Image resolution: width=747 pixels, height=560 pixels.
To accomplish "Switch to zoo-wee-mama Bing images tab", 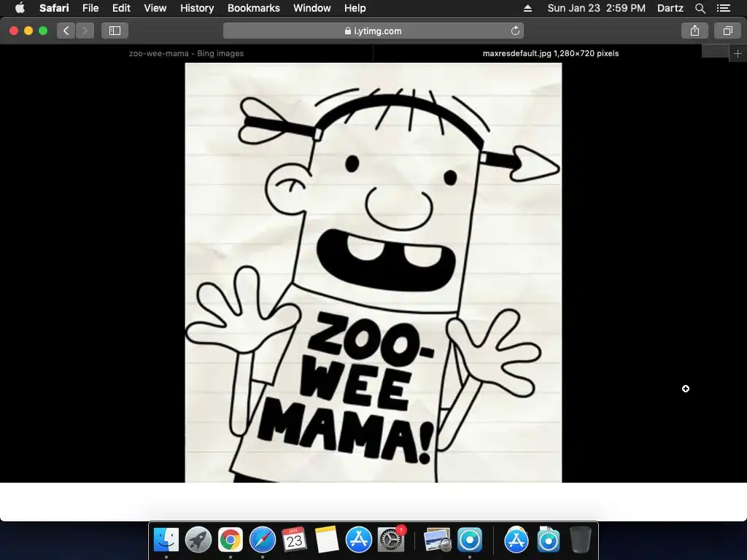I will 186,53.
